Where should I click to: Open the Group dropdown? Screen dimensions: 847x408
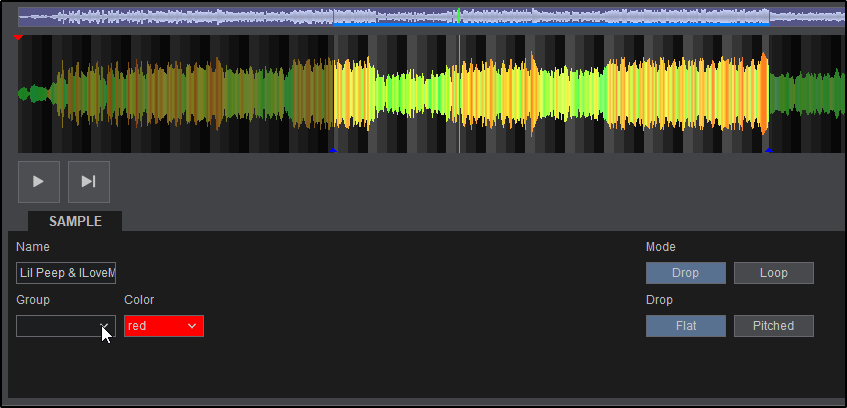(66, 326)
